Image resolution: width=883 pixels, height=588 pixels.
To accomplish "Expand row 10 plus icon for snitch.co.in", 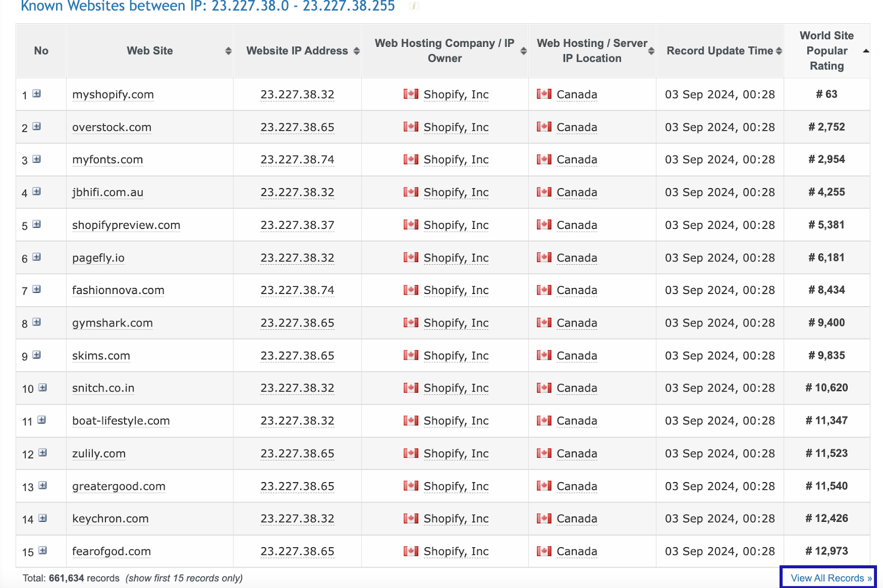I will [x=42, y=387].
